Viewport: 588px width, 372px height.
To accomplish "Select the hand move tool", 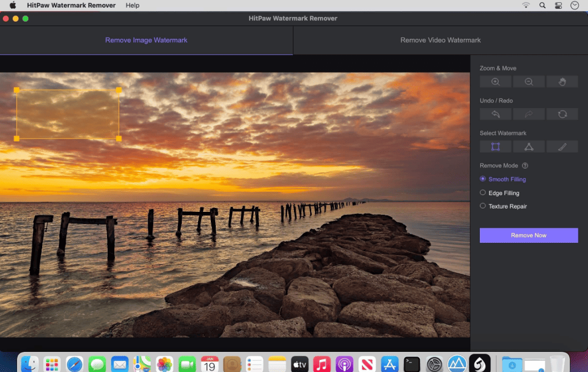I will coord(562,81).
